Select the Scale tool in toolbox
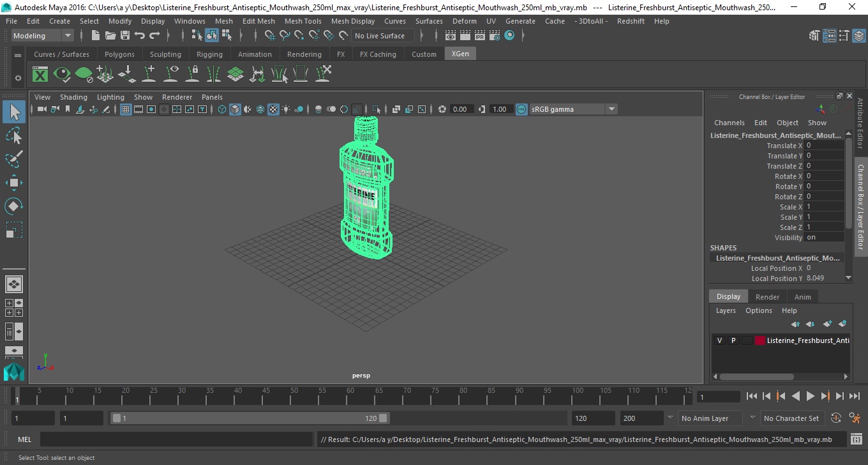The height and width of the screenshot is (465, 868). pyautogui.click(x=14, y=229)
